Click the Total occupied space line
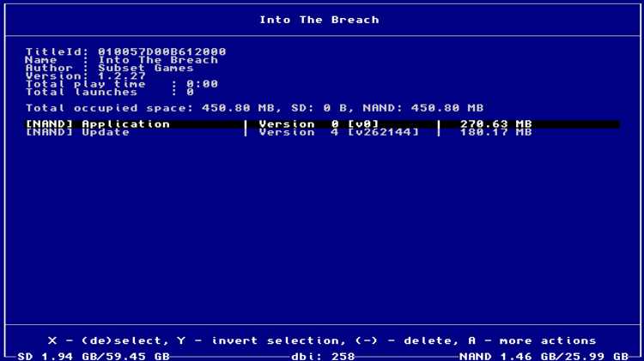This screenshot has height=361, width=644. pos(255,108)
